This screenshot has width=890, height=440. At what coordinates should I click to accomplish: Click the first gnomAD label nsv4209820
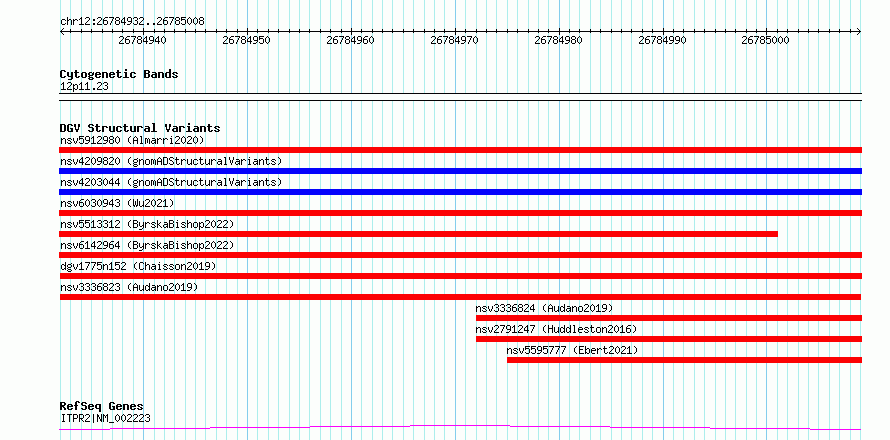171,161
